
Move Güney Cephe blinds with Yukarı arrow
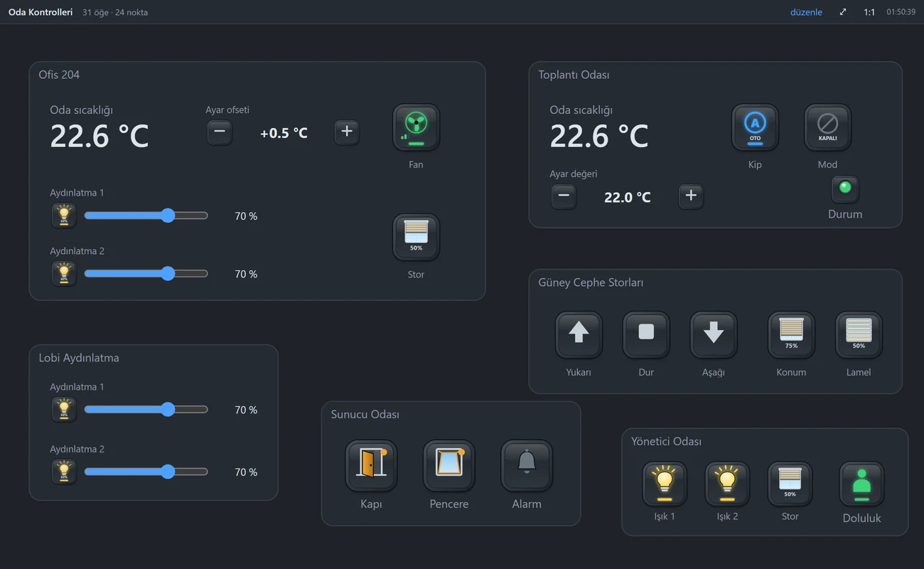coord(579,335)
